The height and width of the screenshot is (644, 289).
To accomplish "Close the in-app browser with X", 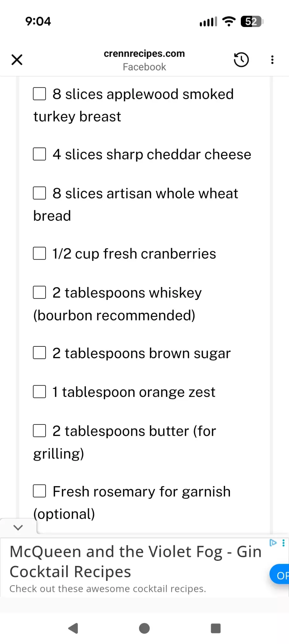I will (17, 60).
